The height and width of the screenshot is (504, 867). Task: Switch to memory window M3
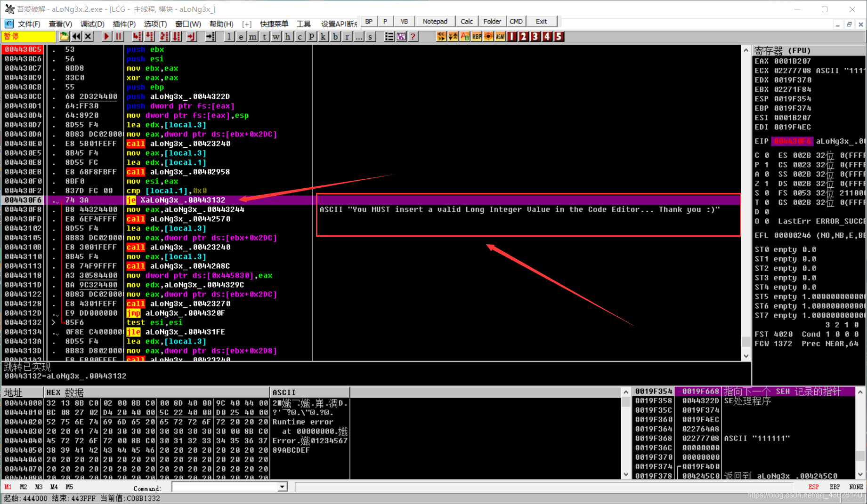(39, 487)
